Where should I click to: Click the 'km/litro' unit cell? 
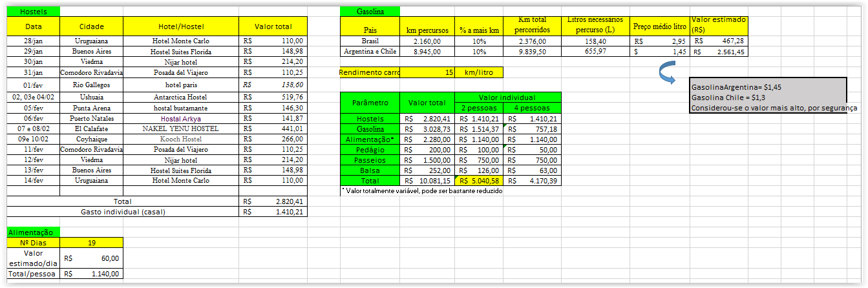pos(479,72)
